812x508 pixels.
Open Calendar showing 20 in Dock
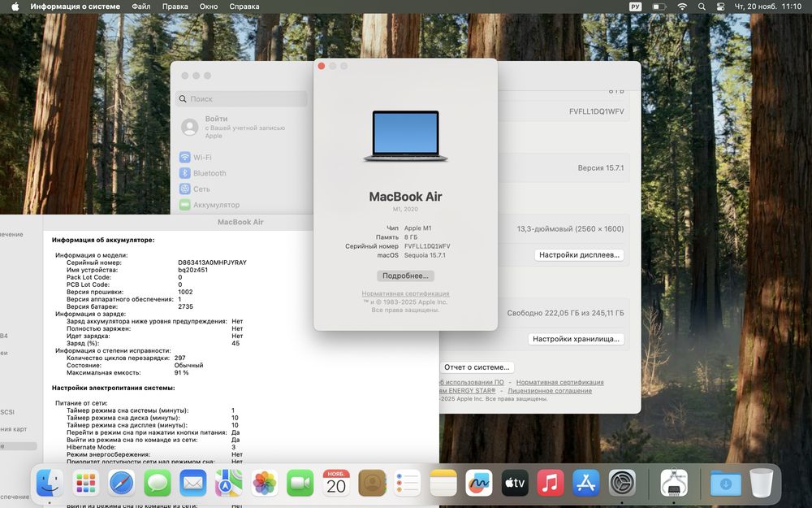pyautogui.click(x=336, y=484)
